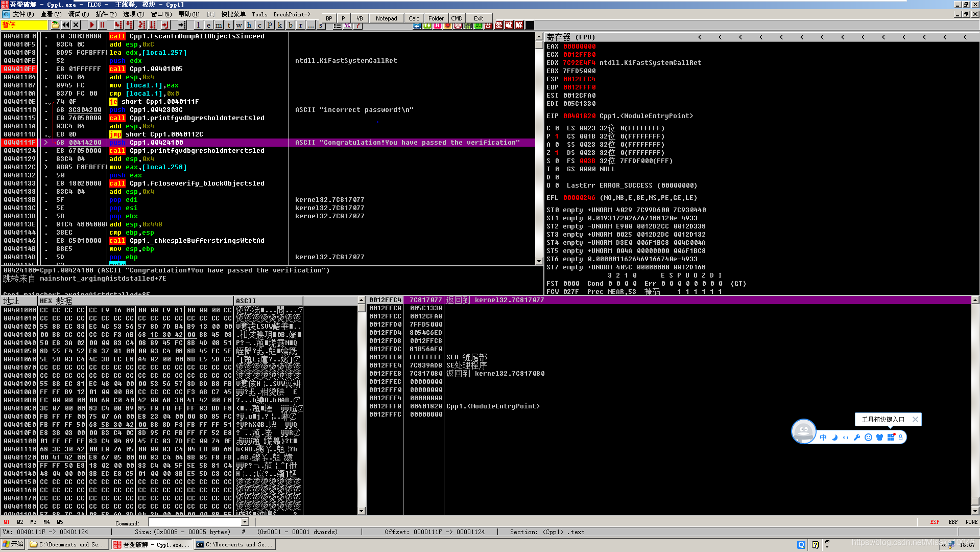The width and height of the screenshot is (980, 552).
Task: Open Run trace with '...' button
Action: [x=310, y=25]
